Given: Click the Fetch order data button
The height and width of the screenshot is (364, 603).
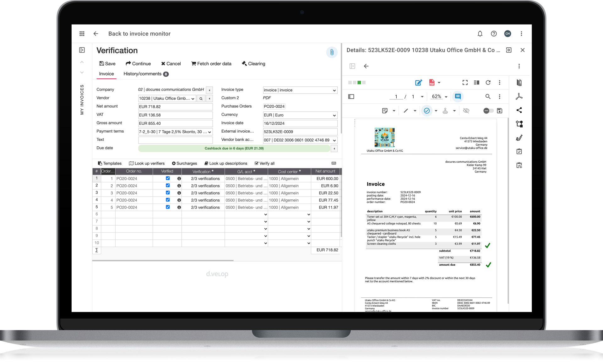Looking at the screenshot, I should pos(211,63).
